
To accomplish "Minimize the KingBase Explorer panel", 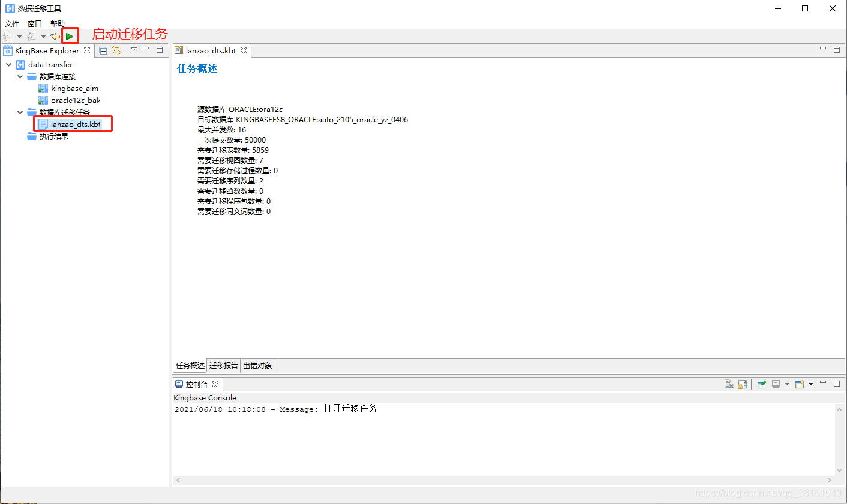I will pyautogui.click(x=146, y=49).
